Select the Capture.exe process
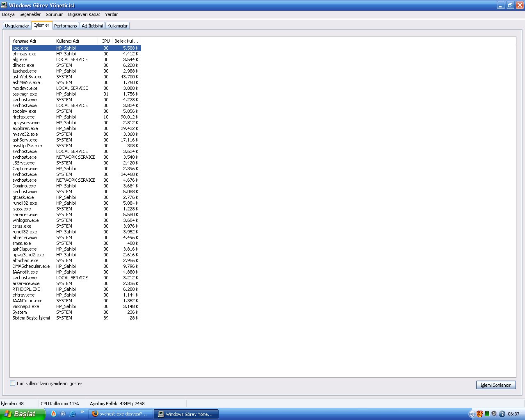 tap(76, 169)
